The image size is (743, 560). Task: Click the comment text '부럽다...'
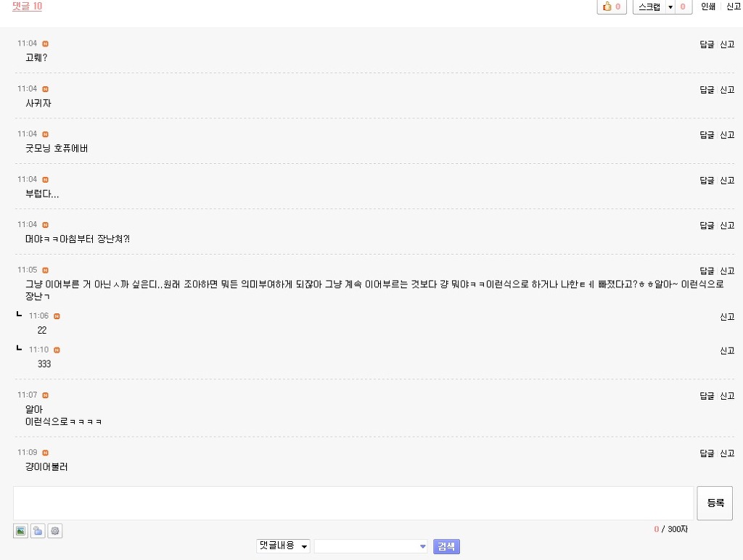(42, 194)
